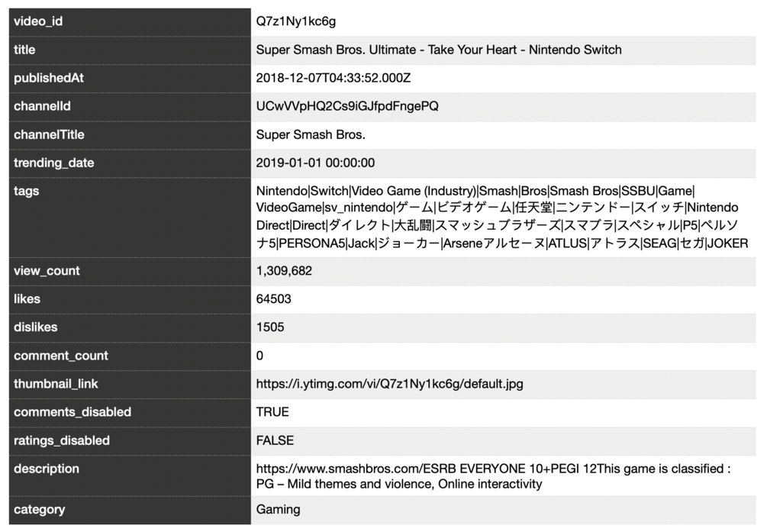Select the video title text cell
767x532 pixels.
pyautogui.click(x=439, y=50)
